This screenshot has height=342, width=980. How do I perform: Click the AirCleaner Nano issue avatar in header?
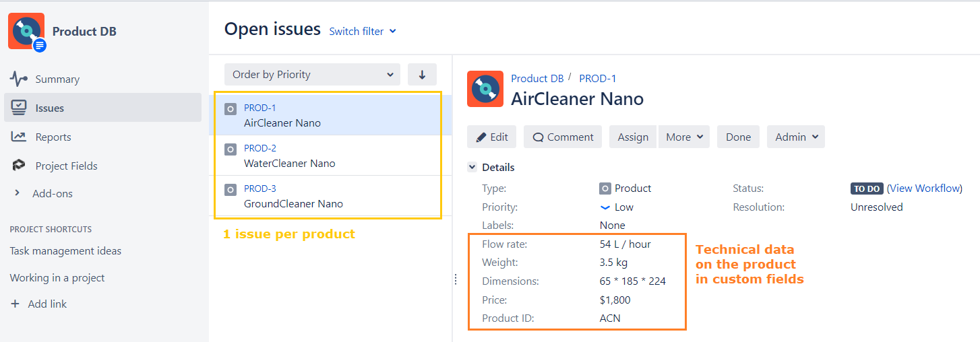(x=485, y=89)
